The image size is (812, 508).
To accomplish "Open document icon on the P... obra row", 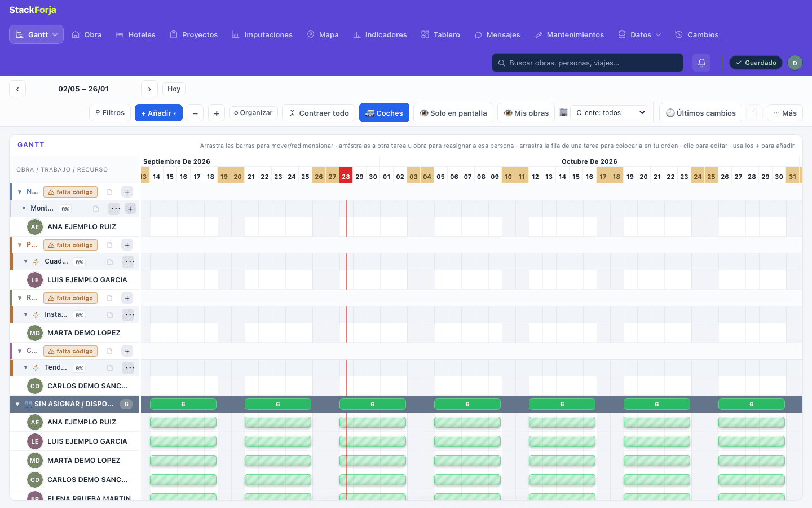I will tap(109, 245).
